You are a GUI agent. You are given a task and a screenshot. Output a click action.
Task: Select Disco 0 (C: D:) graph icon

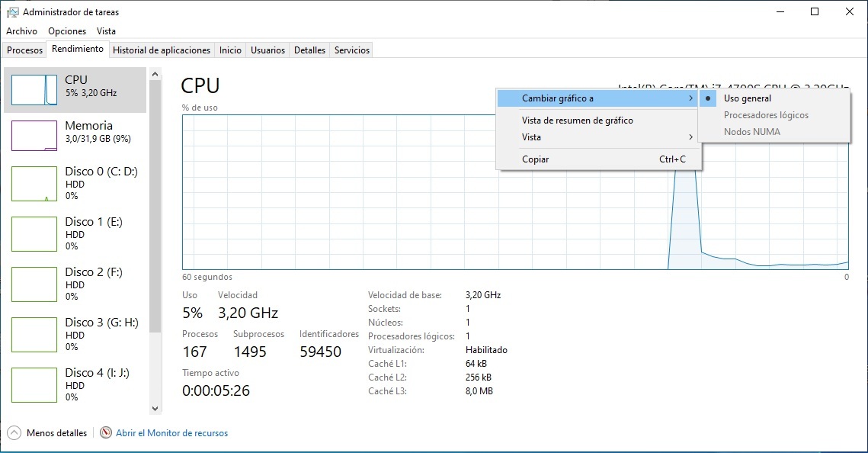(x=34, y=184)
